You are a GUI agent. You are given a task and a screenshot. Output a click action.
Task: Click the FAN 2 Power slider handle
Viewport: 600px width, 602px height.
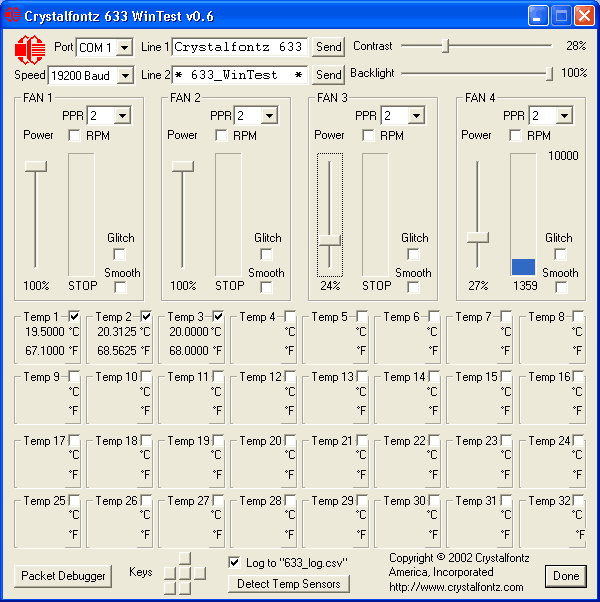tap(183, 166)
